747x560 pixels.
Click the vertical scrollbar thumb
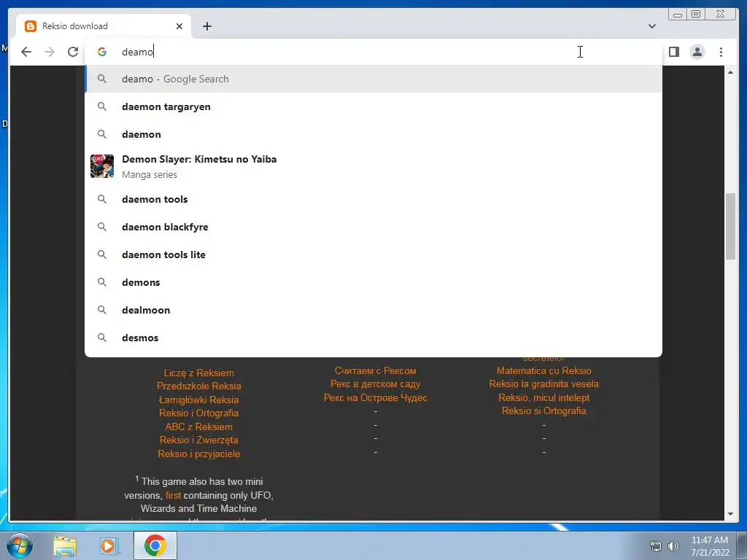(x=730, y=226)
